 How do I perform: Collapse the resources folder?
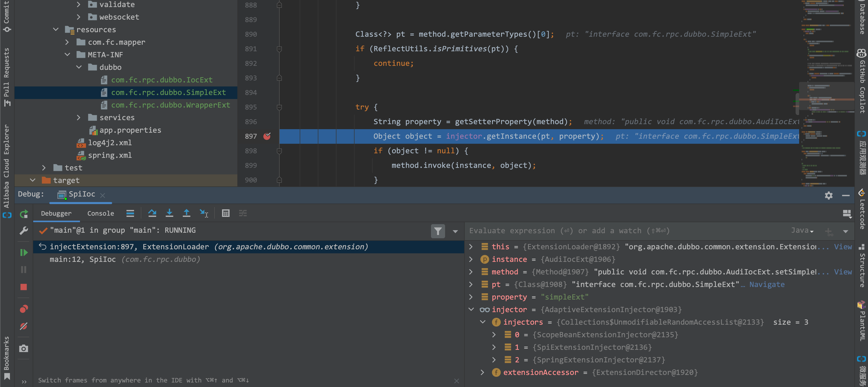pos(56,29)
